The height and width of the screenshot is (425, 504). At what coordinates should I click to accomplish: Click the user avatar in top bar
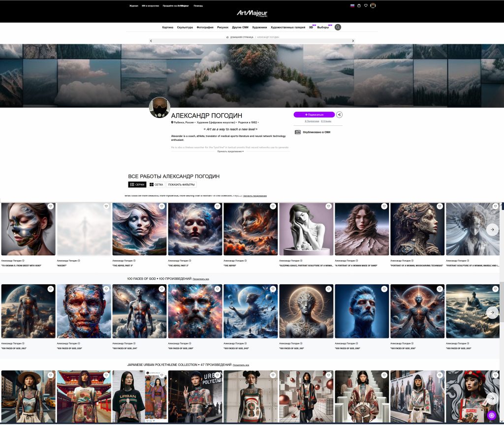[x=373, y=6]
